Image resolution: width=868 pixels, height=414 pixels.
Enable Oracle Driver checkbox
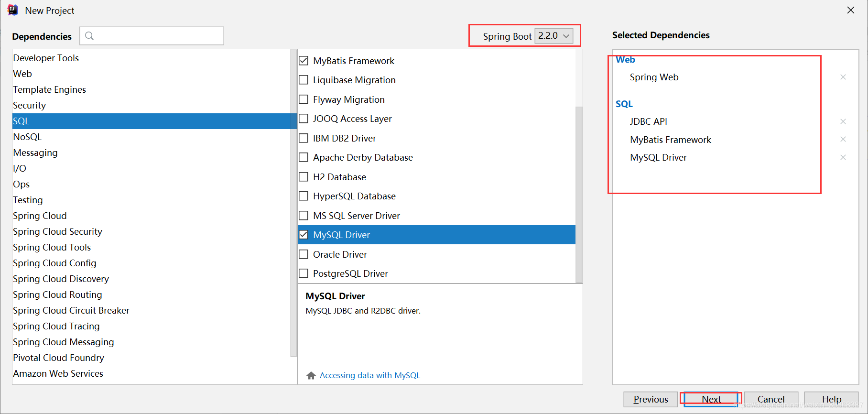point(304,254)
